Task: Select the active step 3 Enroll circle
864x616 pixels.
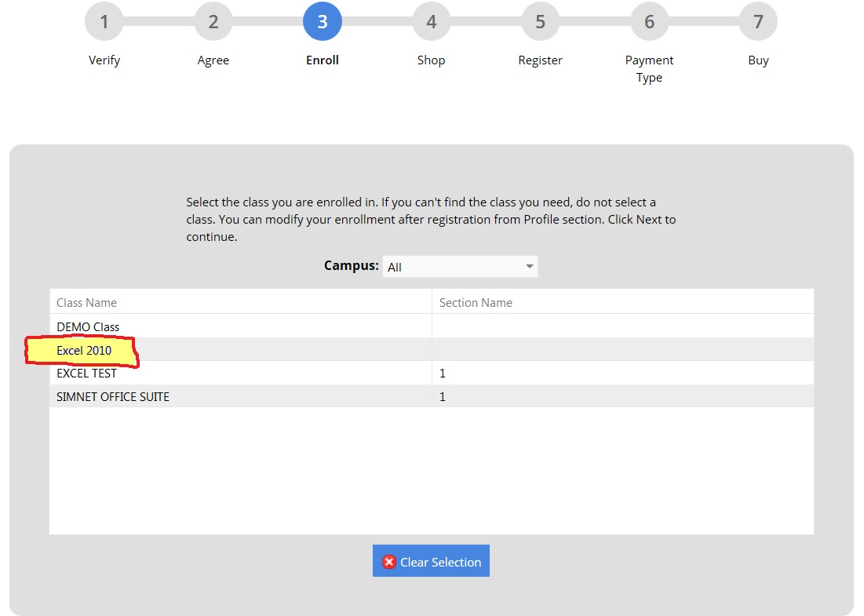Action: (x=323, y=21)
